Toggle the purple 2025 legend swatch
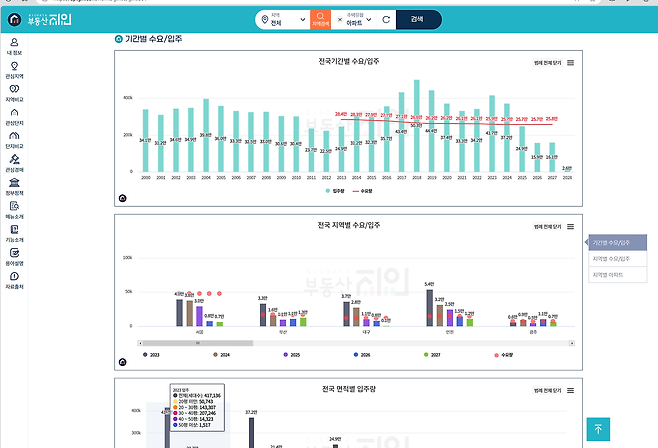The image size is (658, 448). [x=285, y=354]
